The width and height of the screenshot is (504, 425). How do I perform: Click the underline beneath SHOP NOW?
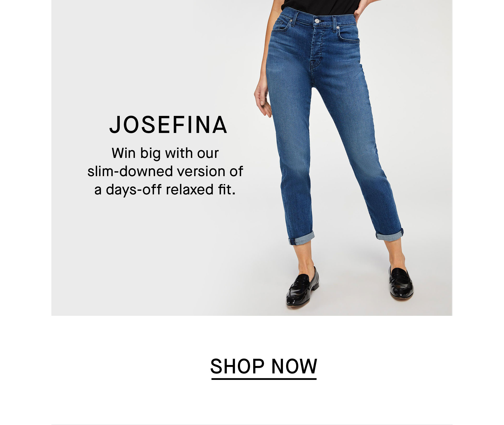click(264, 379)
